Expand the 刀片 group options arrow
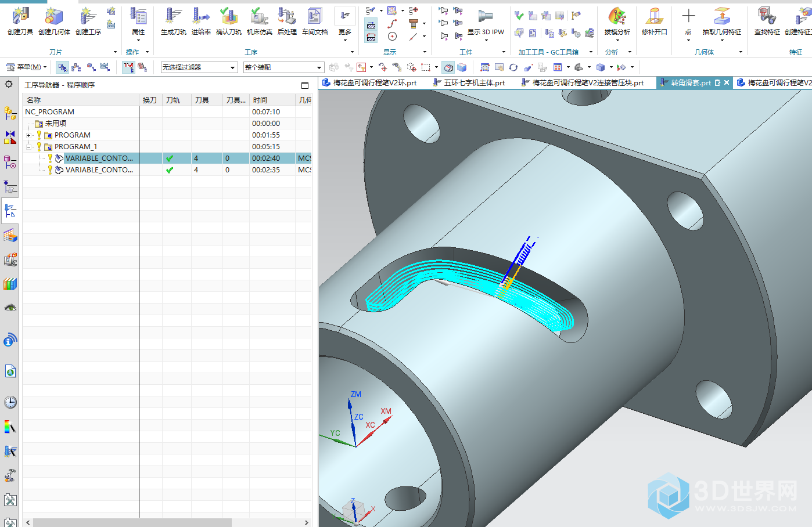Viewport: 812px width, 527px height. pyautogui.click(x=115, y=52)
